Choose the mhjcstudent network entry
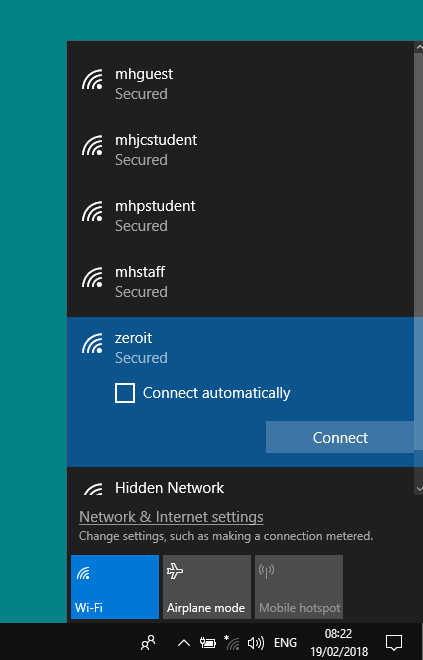The width and height of the screenshot is (423, 660). [240, 150]
